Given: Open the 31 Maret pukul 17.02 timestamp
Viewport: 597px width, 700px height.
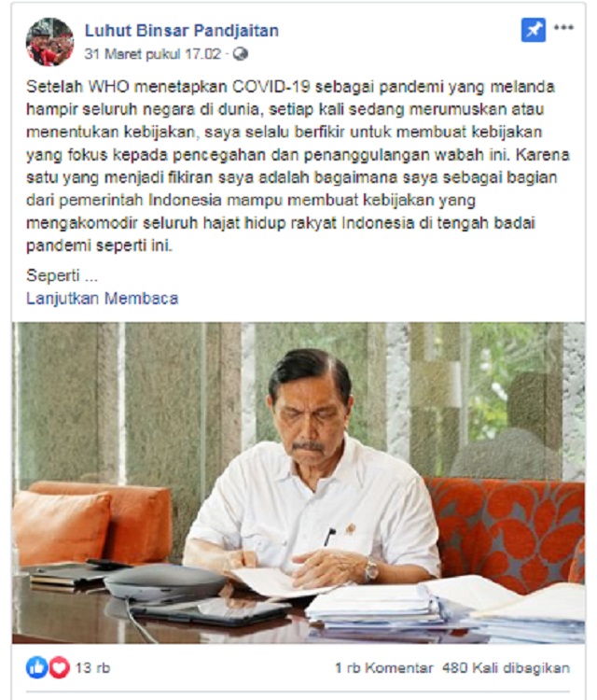Looking at the screenshot, I should pyautogui.click(x=153, y=54).
